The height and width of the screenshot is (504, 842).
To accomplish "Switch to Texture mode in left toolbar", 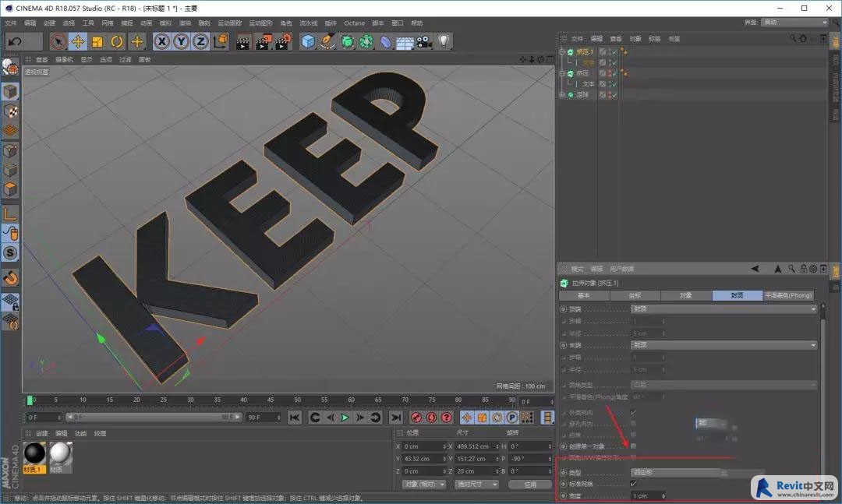I will [x=10, y=111].
